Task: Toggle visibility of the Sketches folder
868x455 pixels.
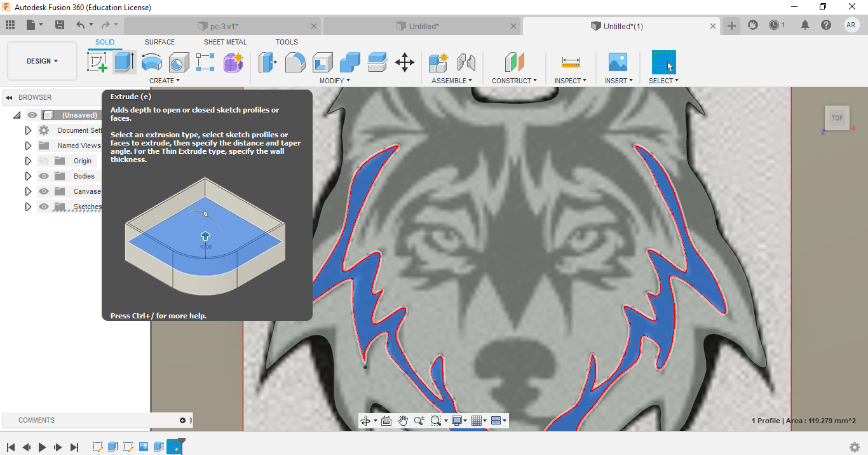Action: pos(44,207)
